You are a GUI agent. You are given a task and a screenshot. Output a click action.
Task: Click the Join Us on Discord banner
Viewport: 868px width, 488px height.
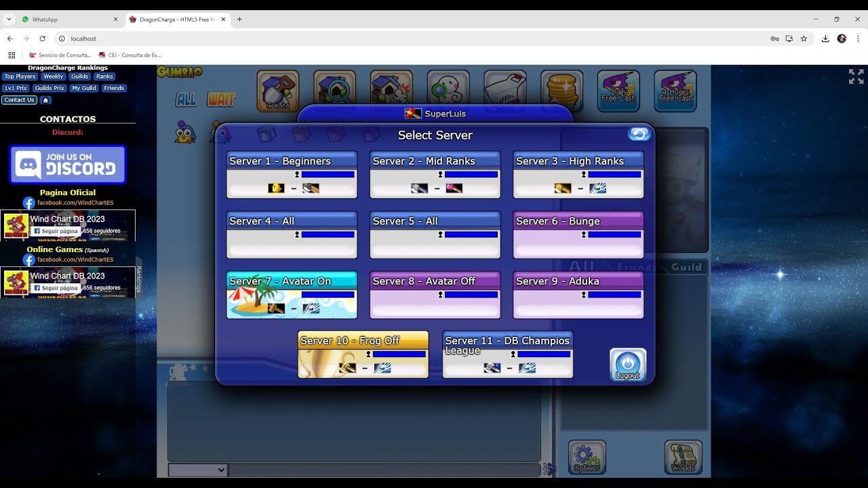[x=68, y=165]
